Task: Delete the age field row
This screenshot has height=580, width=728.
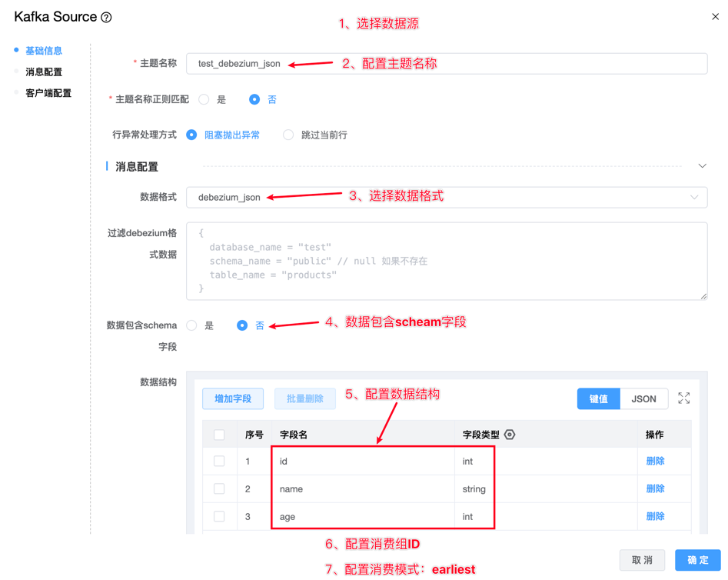Action: [x=655, y=516]
